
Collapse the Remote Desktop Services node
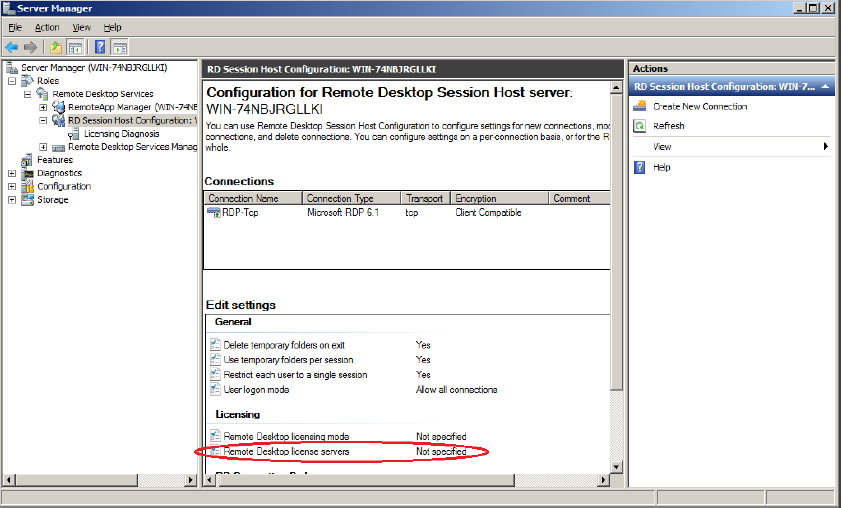[x=27, y=94]
